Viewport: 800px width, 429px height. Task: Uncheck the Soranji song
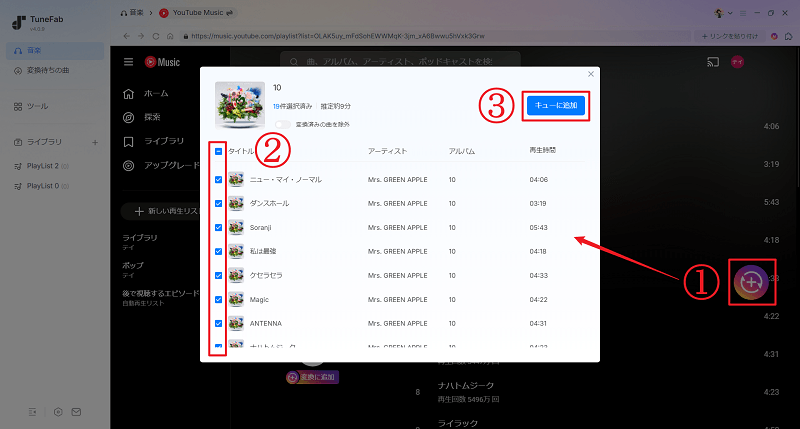tap(218, 228)
